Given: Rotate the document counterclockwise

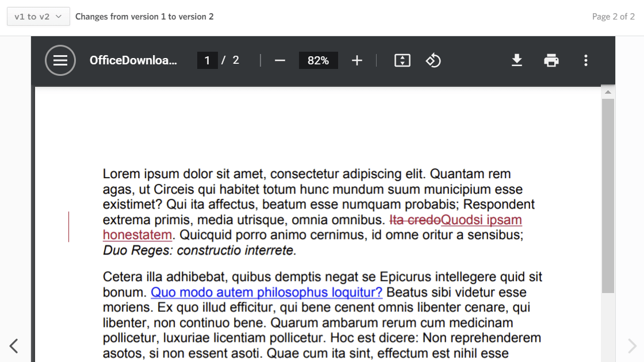Looking at the screenshot, I should pyautogui.click(x=433, y=60).
